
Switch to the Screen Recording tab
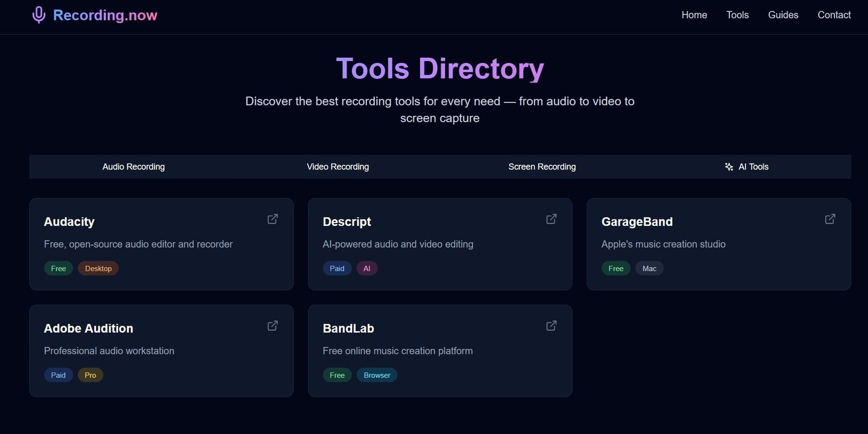[x=542, y=167]
